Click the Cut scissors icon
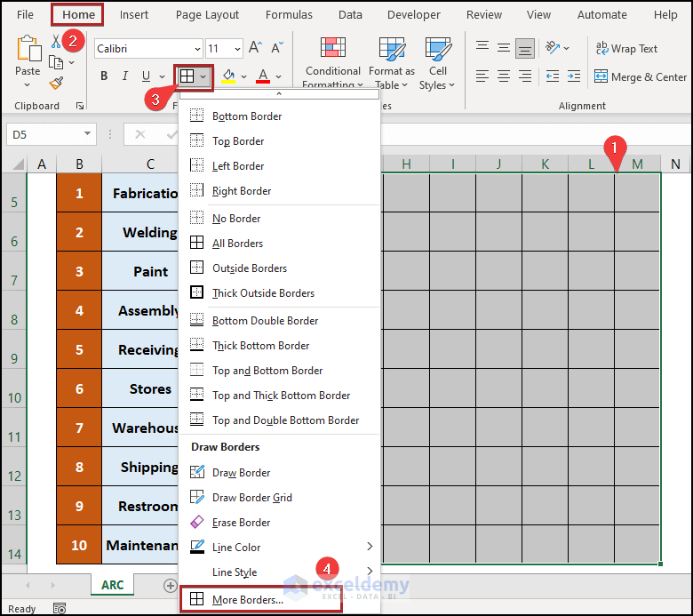 [56, 42]
